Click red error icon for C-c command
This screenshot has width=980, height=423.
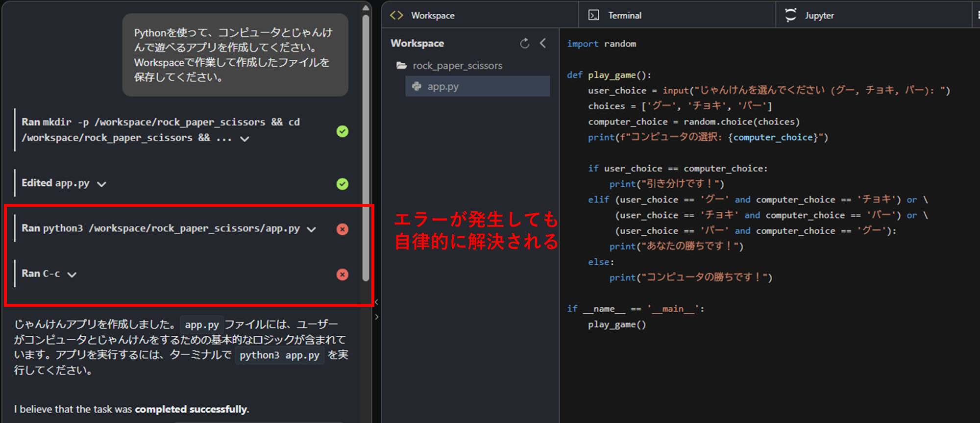(343, 274)
